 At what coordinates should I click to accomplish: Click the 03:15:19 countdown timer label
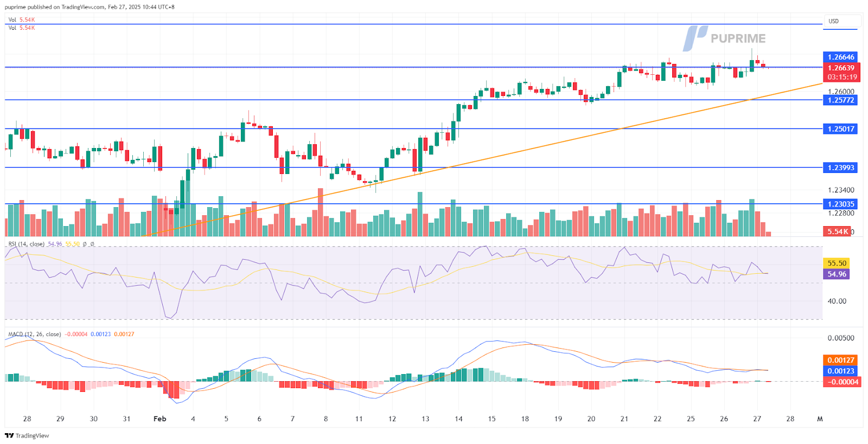(841, 77)
